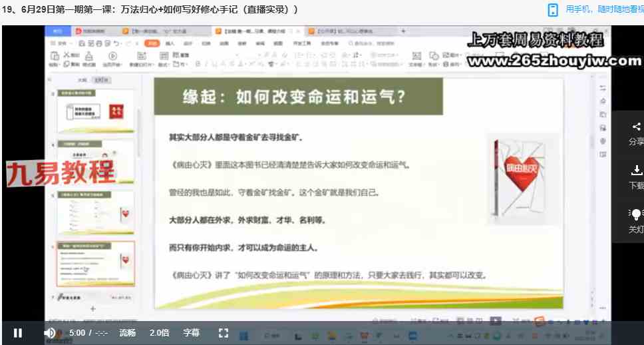Select the highlighted 开始 ribbon tab
The width and height of the screenshot is (644, 345).
[x=152, y=43]
